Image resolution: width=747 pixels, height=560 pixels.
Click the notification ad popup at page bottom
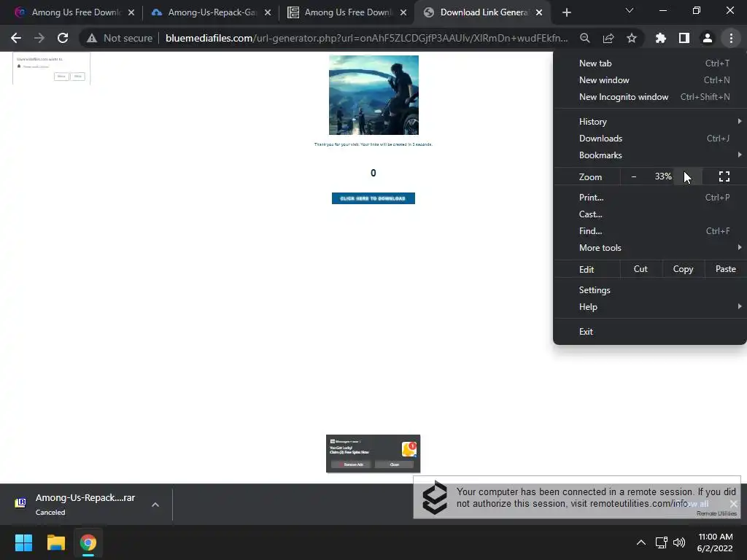click(373, 454)
